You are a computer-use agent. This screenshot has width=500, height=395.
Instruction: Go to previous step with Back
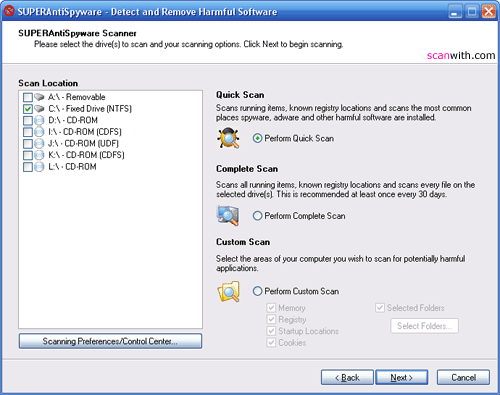pyautogui.click(x=347, y=377)
